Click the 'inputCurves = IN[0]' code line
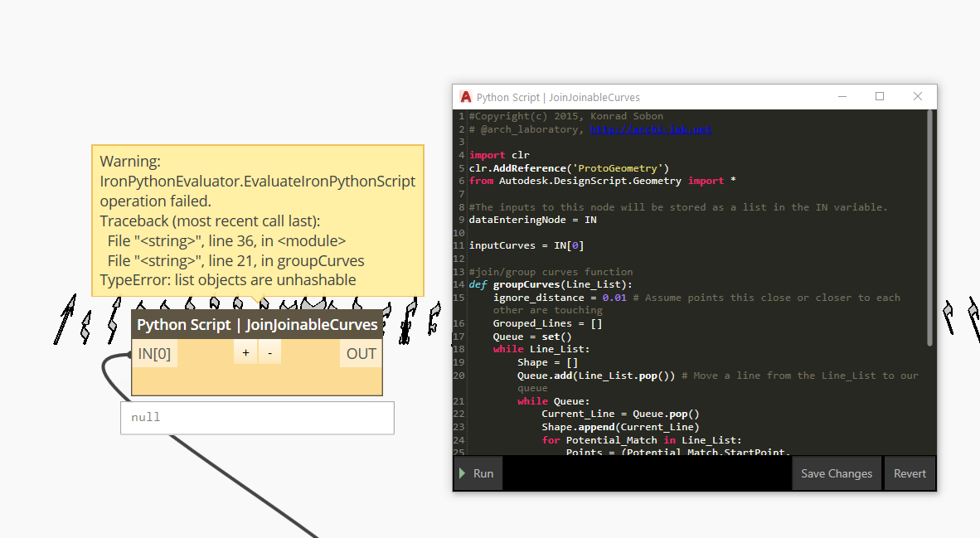This screenshot has width=980, height=538. [x=526, y=245]
